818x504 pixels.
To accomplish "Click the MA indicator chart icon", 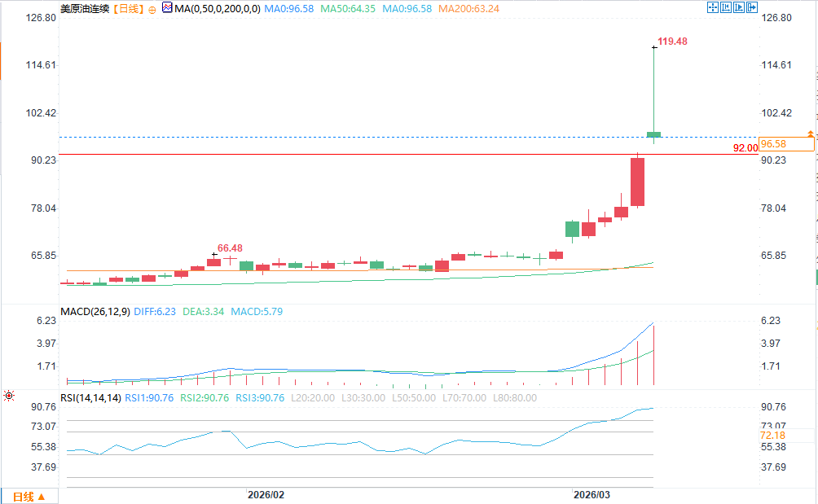I will 167,8.
